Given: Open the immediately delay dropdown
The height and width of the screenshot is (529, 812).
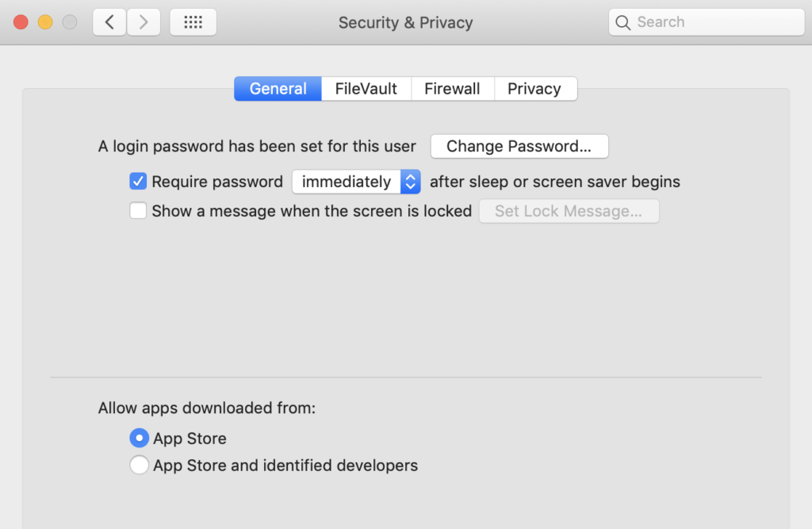Looking at the screenshot, I should [x=347, y=182].
